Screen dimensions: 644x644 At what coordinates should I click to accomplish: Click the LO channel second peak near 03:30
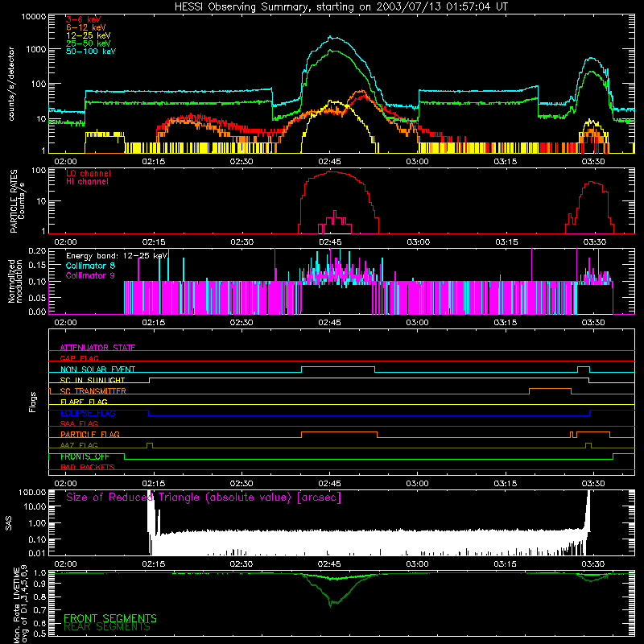click(592, 183)
